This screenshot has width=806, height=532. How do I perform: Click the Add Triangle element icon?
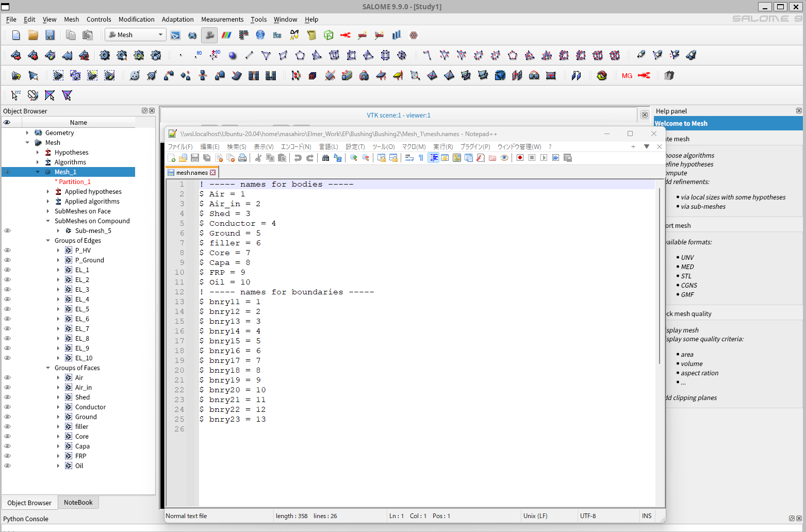266,56
